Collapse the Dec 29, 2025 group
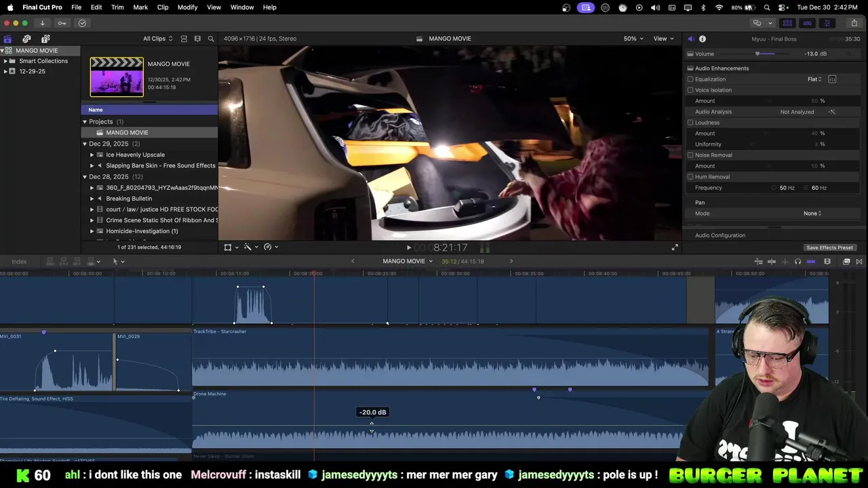Image resolution: width=868 pixels, height=488 pixels. [x=85, y=144]
